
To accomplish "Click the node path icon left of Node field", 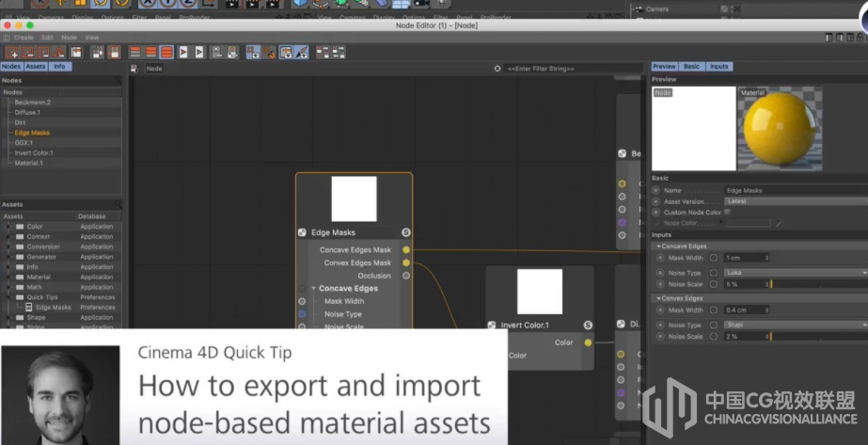I will [x=134, y=69].
